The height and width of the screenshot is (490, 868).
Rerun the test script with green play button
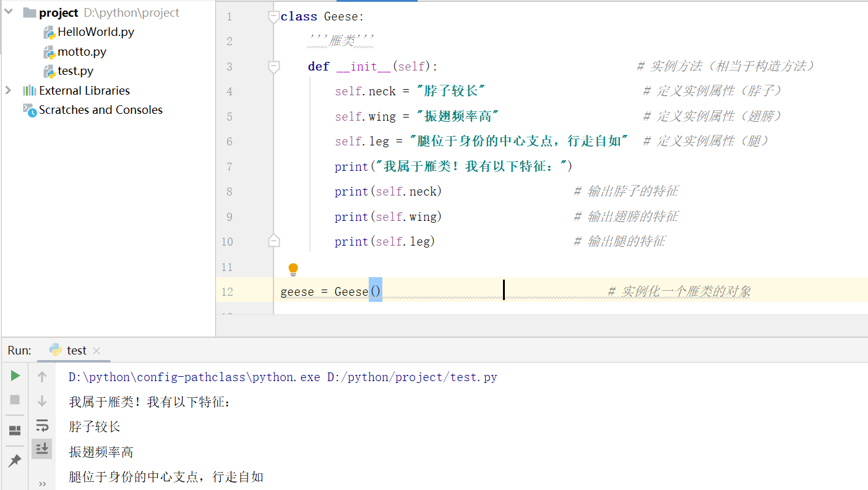tap(15, 376)
